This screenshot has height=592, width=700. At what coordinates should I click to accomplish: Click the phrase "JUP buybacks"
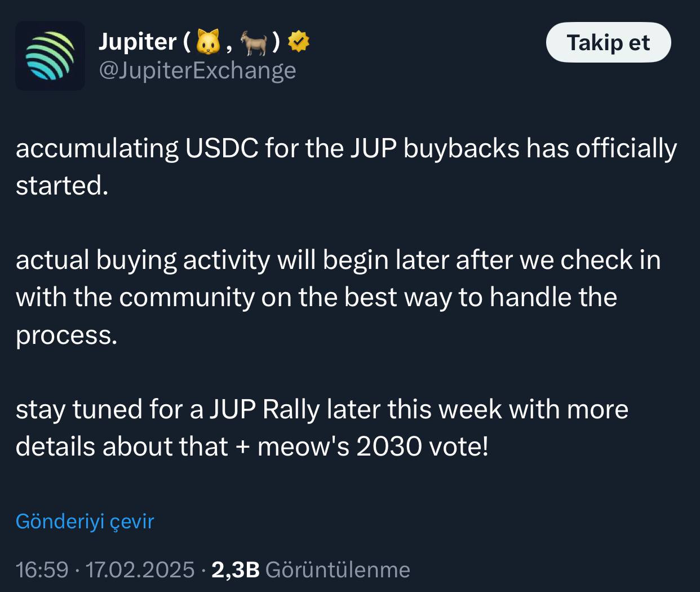click(x=435, y=149)
